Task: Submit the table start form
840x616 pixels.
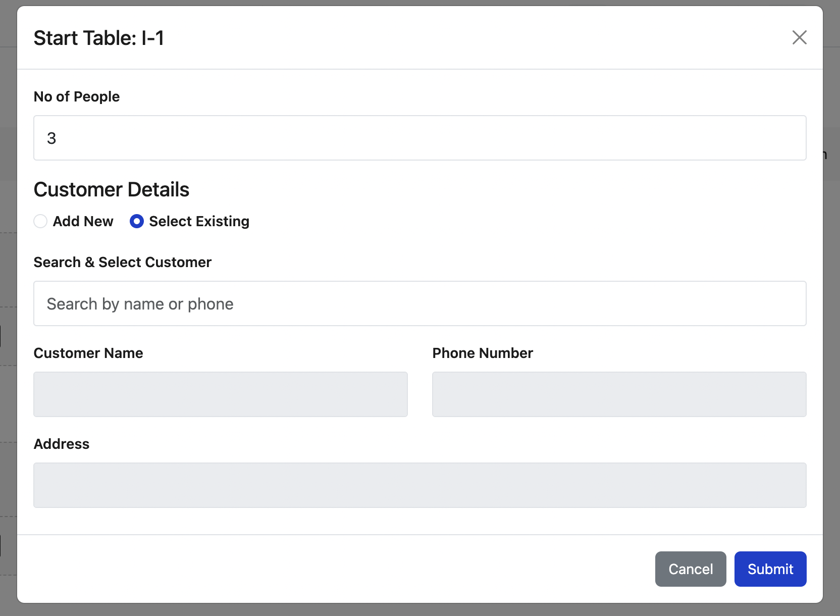Action: [770, 569]
